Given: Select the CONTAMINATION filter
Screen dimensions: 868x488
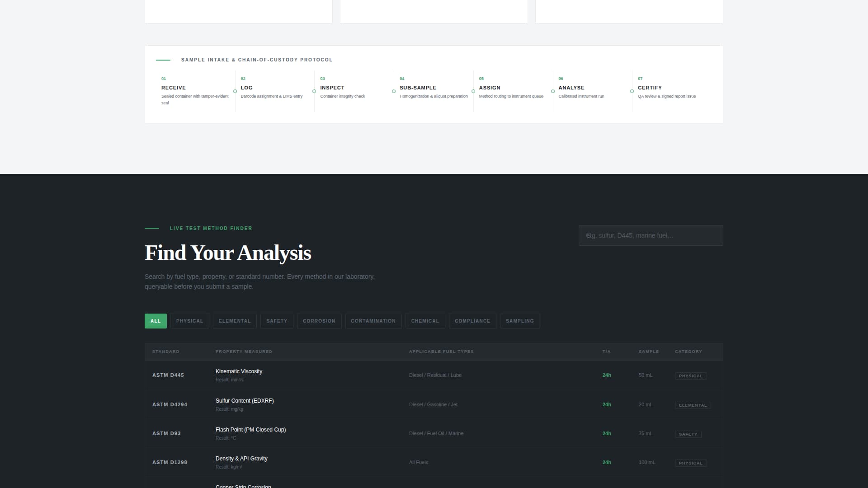Looking at the screenshot, I should pyautogui.click(x=373, y=321).
